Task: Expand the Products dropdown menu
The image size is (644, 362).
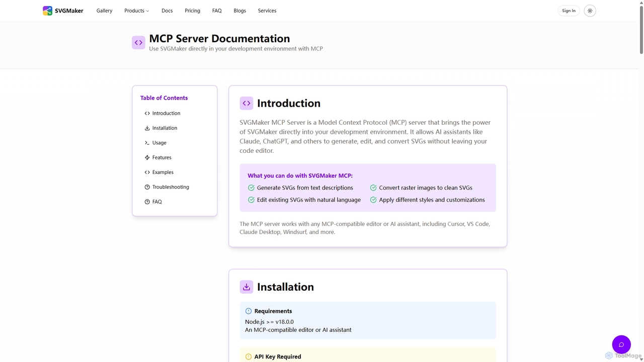Action: coord(137,11)
